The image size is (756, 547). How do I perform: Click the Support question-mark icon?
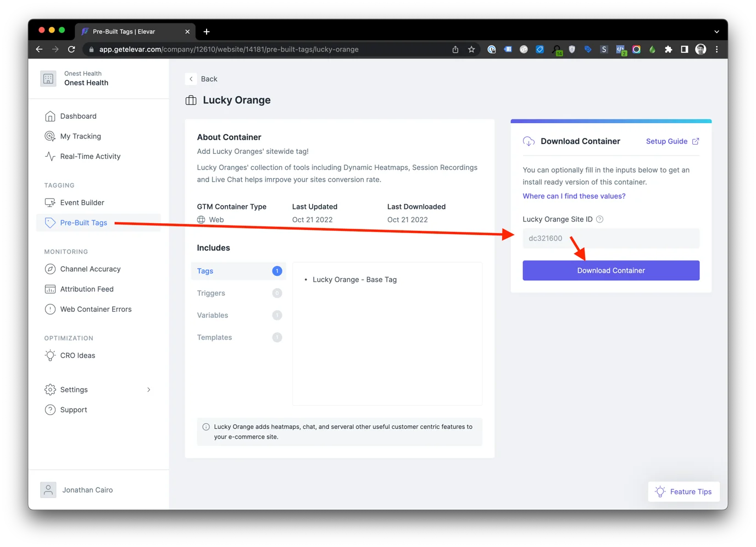[x=50, y=410]
